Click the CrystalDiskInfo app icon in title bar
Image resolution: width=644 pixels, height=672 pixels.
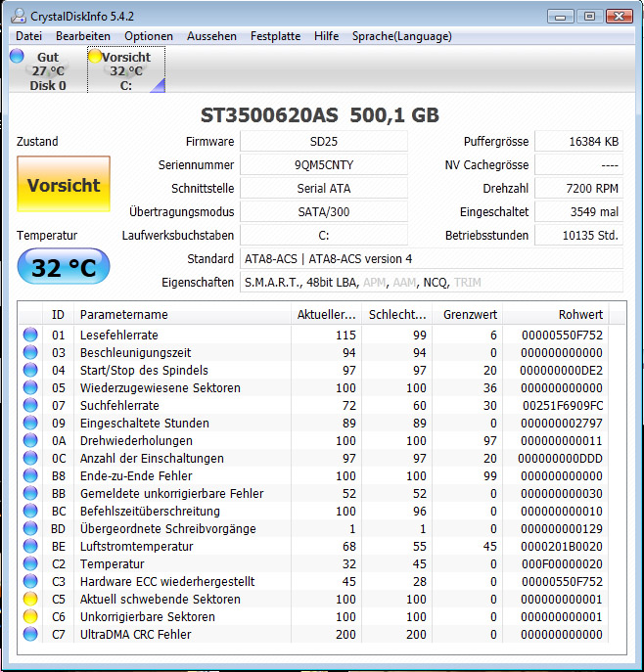(19, 16)
